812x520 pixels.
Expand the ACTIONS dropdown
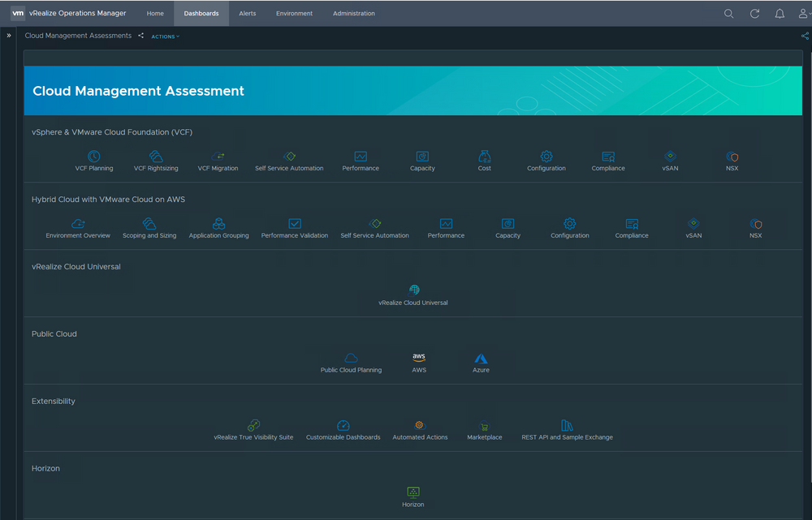(x=165, y=37)
